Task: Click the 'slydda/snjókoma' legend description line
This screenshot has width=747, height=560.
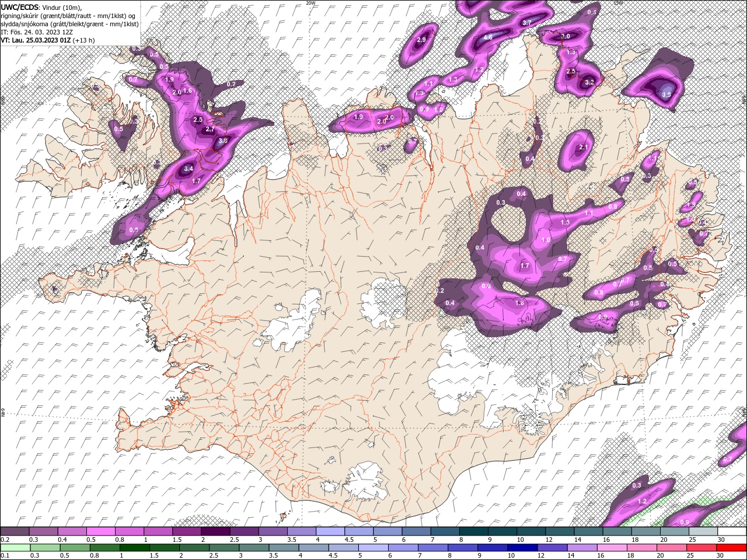Action: (x=69, y=24)
